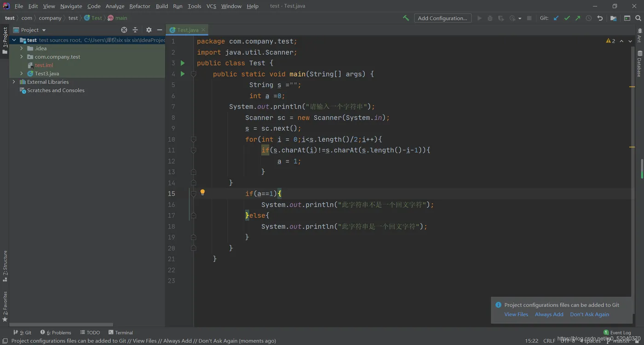Click the Don't Ask Again link

pyautogui.click(x=589, y=314)
